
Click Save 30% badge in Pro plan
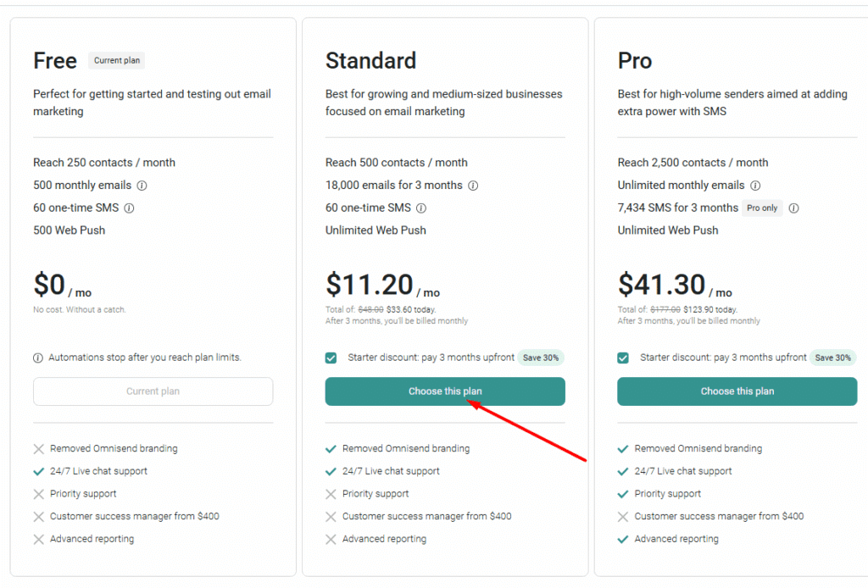point(832,358)
